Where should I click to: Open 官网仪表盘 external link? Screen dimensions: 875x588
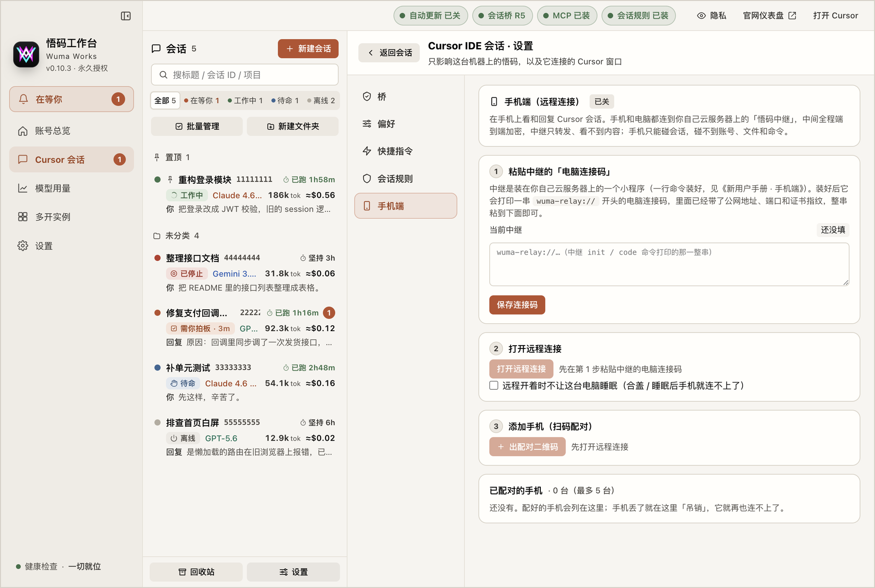(x=770, y=16)
